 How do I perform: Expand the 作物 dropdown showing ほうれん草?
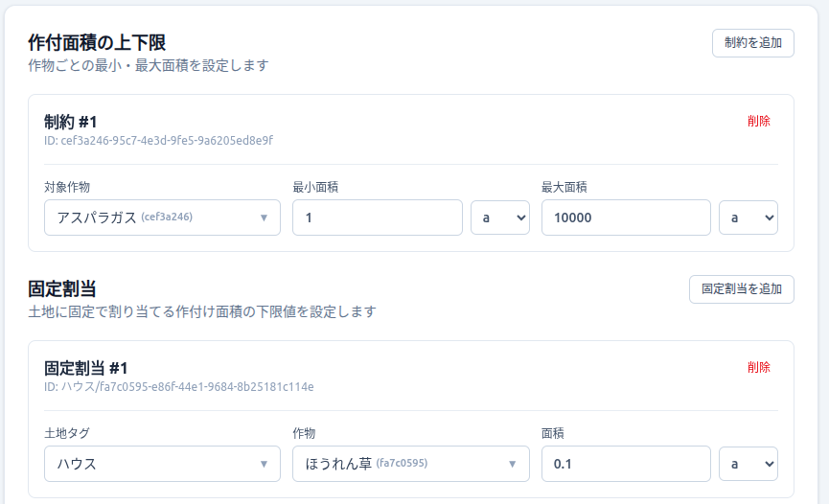410,464
